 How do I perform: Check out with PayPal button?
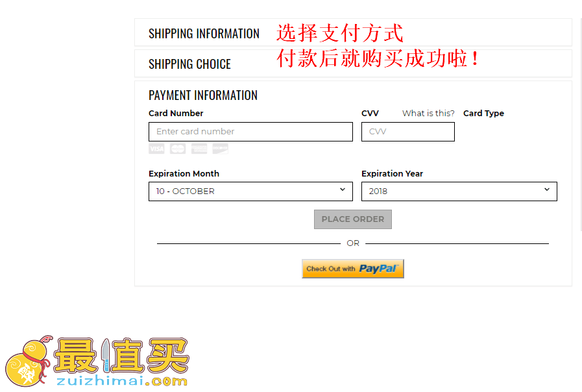pos(352,269)
